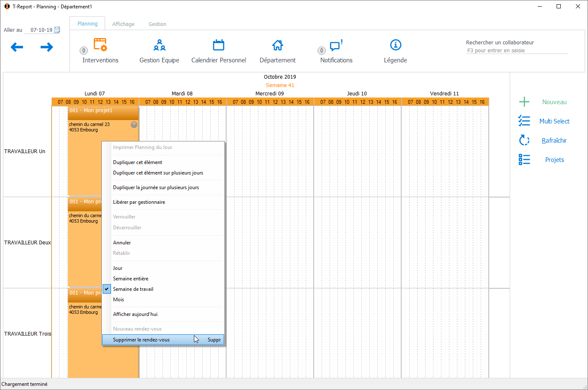Select Supprimer le rendez-vous in context menu
Screen dimensions: 588x390
[x=142, y=340]
